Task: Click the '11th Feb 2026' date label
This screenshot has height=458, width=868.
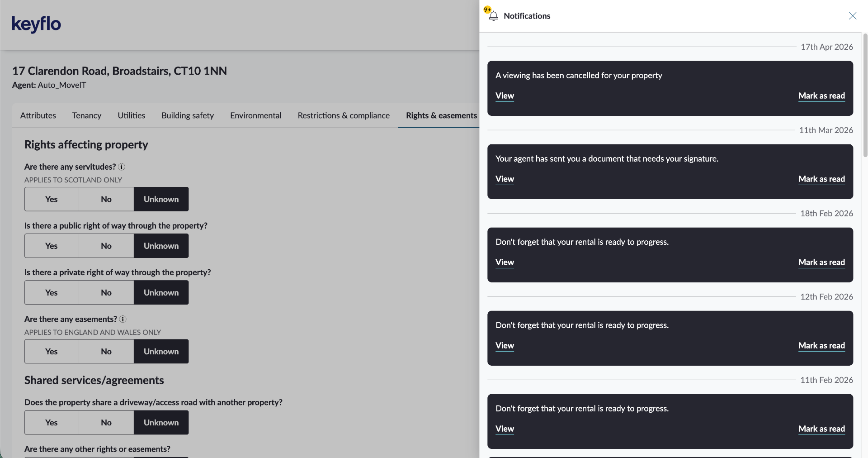Action: point(826,380)
